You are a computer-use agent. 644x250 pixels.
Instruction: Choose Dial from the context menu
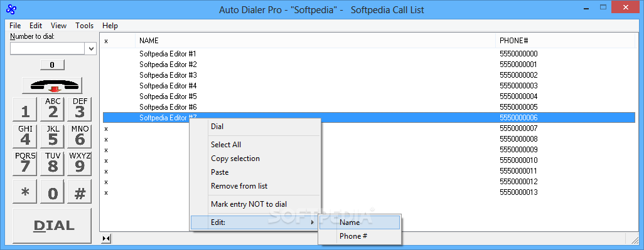pos(255,127)
